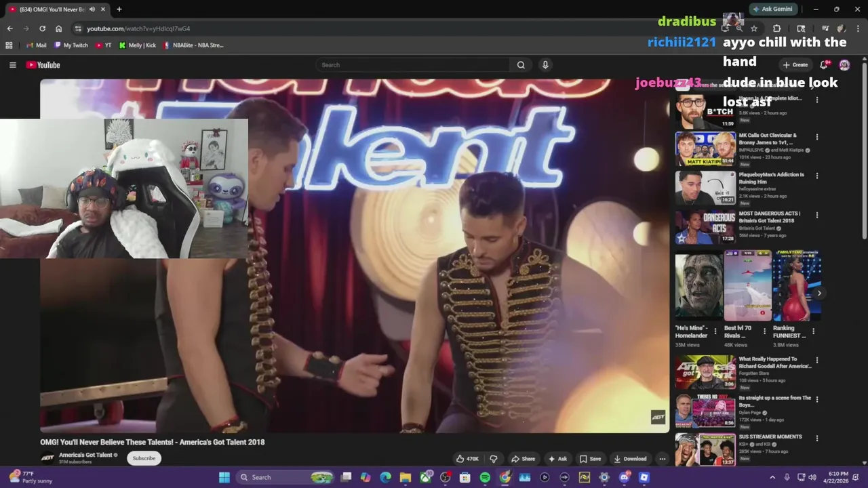
Task: Bookmark this page with star icon
Action: tap(753, 28)
